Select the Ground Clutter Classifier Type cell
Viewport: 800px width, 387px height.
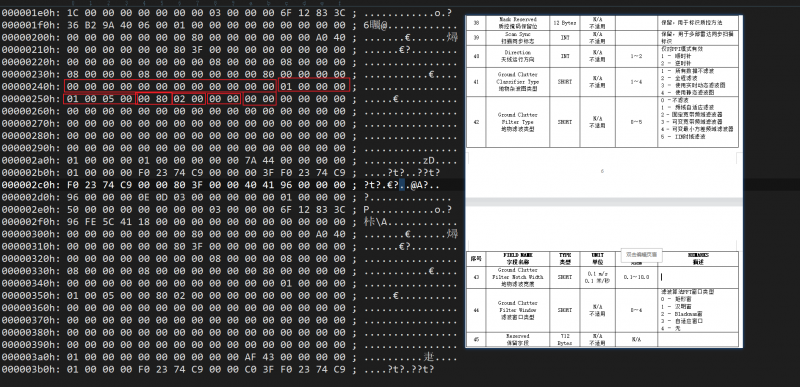pos(517,82)
